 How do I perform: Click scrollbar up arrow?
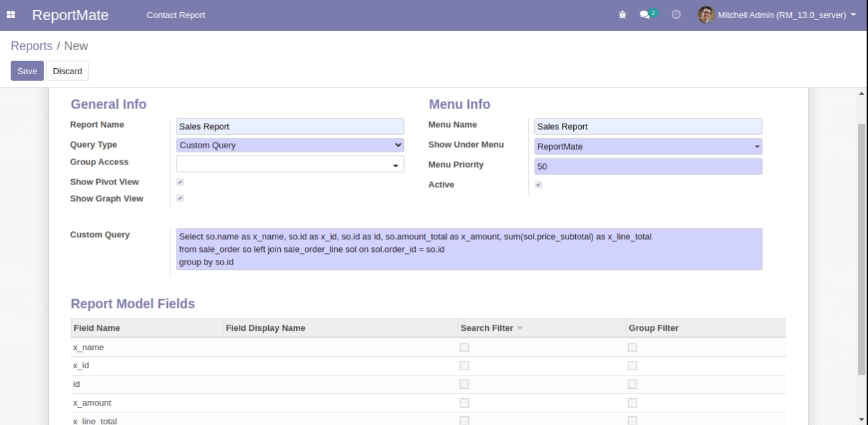pos(861,93)
